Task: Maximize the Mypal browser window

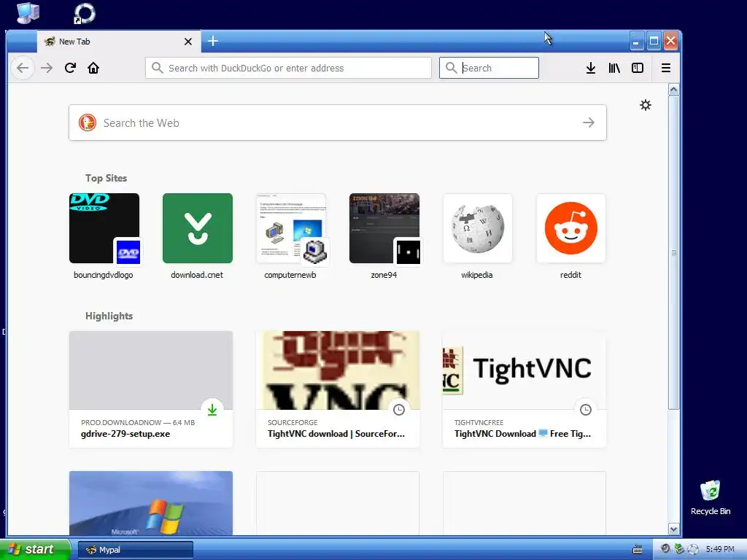Action: [654, 42]
